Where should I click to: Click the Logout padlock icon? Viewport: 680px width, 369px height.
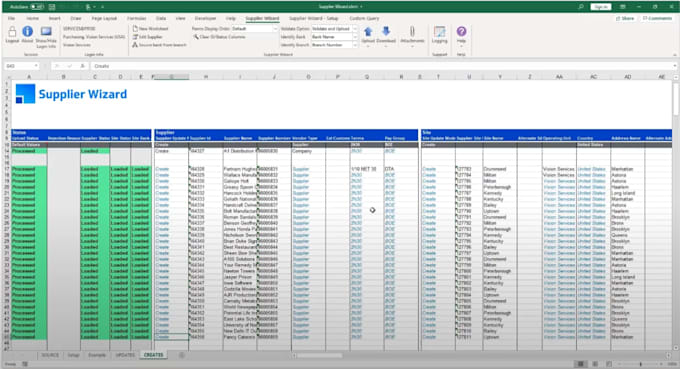12,32
